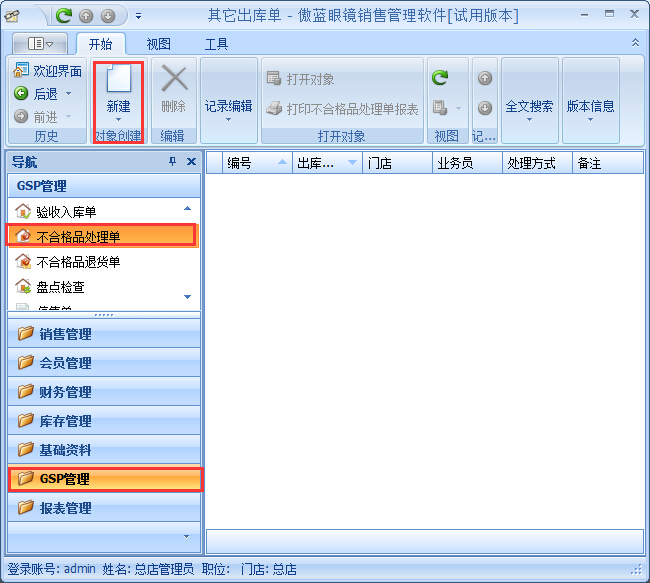Image resolution: width=650 pixels, height=583 pixels.
Task: Click the green refresh icon in title bar
Action: 64,15
